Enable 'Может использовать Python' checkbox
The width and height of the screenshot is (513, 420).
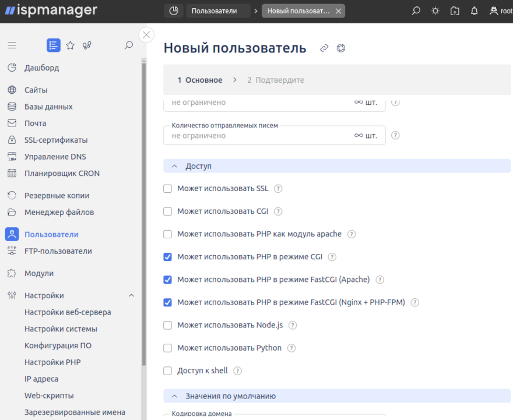tap(168, 348)
